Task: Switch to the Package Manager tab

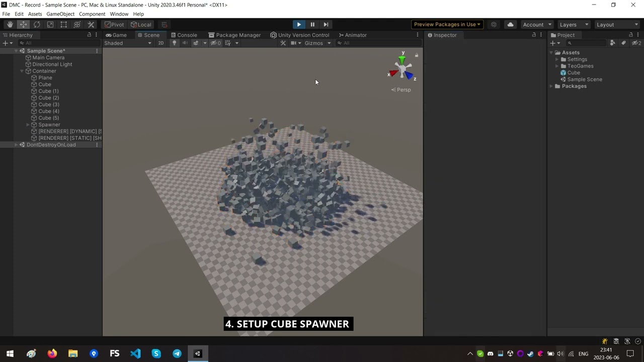Action: pyautogui.click(x=234, y=35)
